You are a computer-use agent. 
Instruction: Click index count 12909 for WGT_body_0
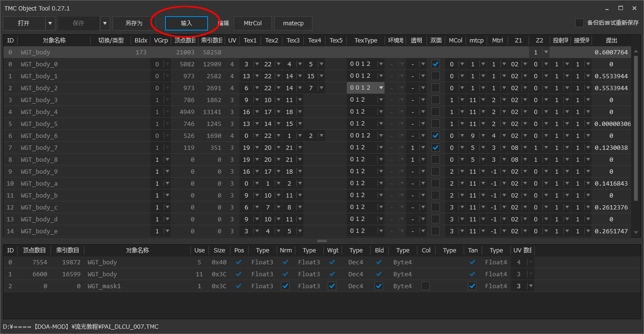(x=212, y=64)
